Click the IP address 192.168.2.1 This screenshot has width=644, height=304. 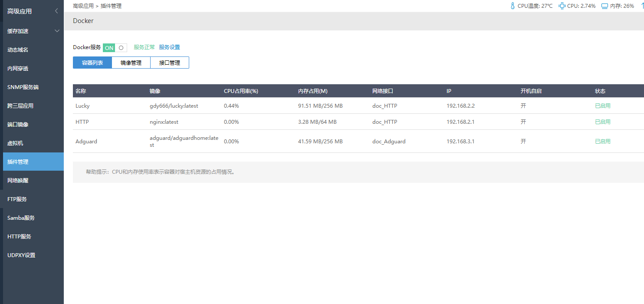[460, 122]
